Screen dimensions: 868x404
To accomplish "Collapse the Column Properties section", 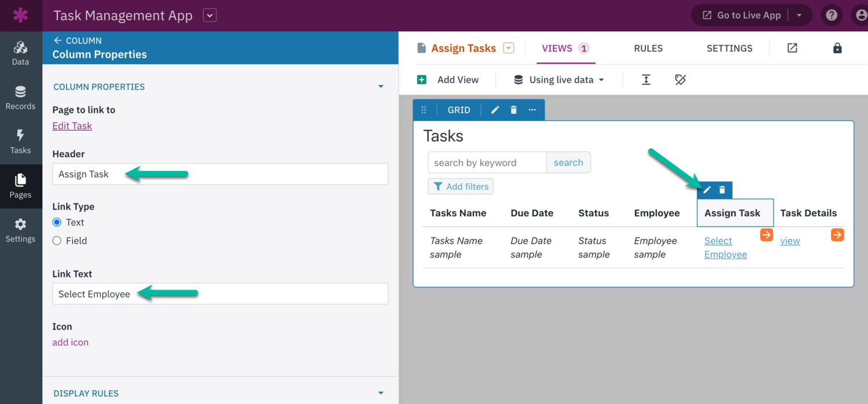I will coord(381,87).
